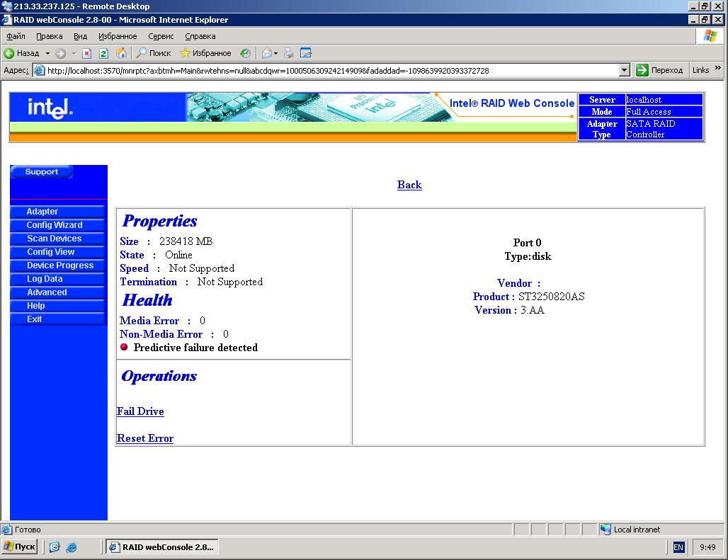Open the address bar URL dropdown
The image size is (728, 560).
(624, 70)
